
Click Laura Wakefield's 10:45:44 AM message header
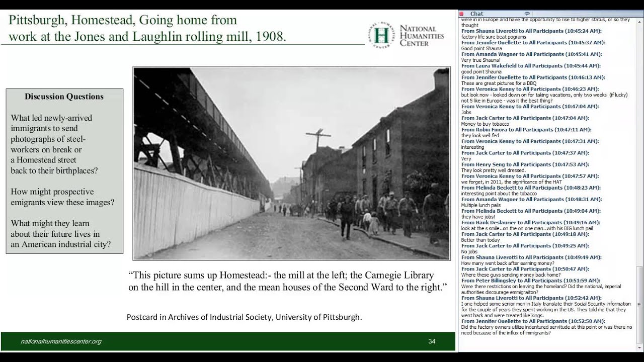(531, 66)
